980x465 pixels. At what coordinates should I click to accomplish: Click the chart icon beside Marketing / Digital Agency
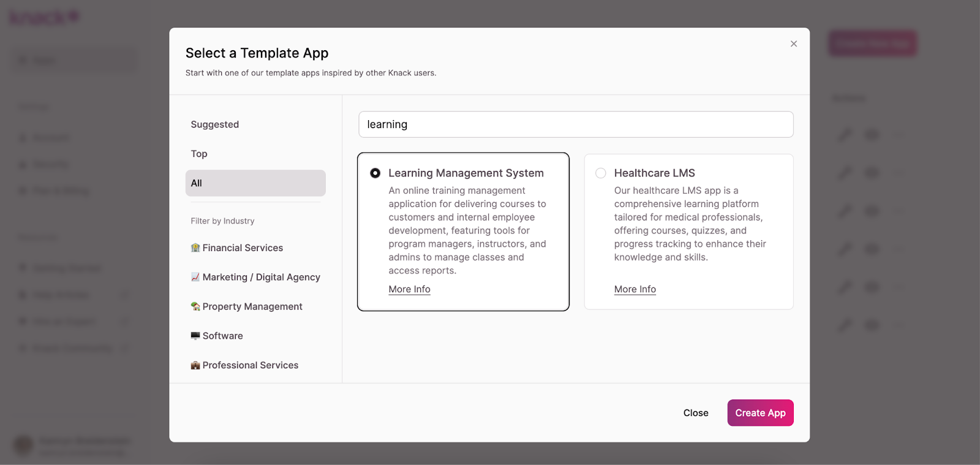[x=195, y=278]
